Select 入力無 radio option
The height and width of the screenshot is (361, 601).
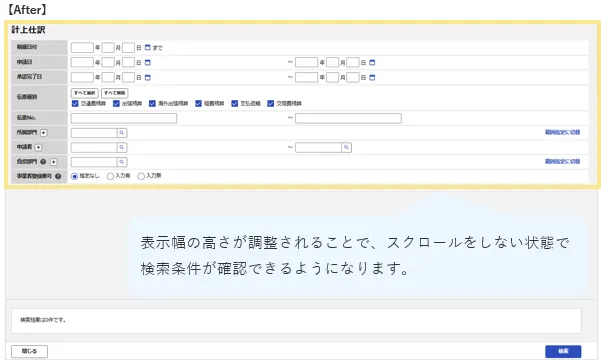point(141,176)
